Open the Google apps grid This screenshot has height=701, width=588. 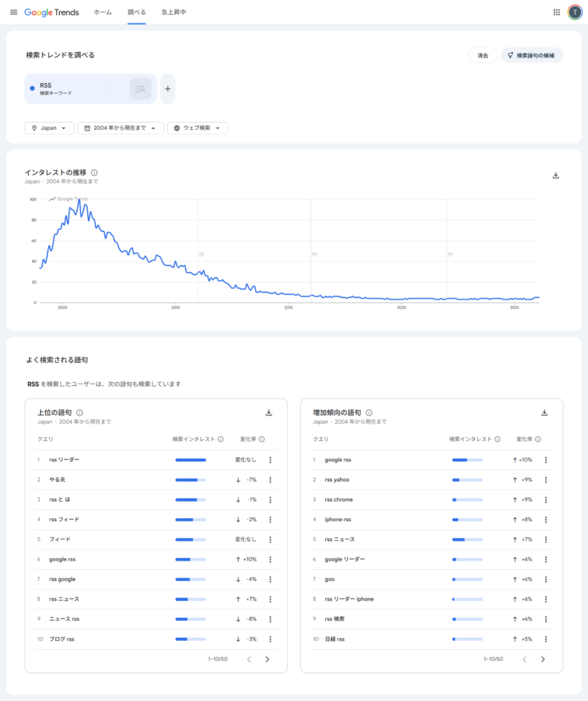point(557,12)
